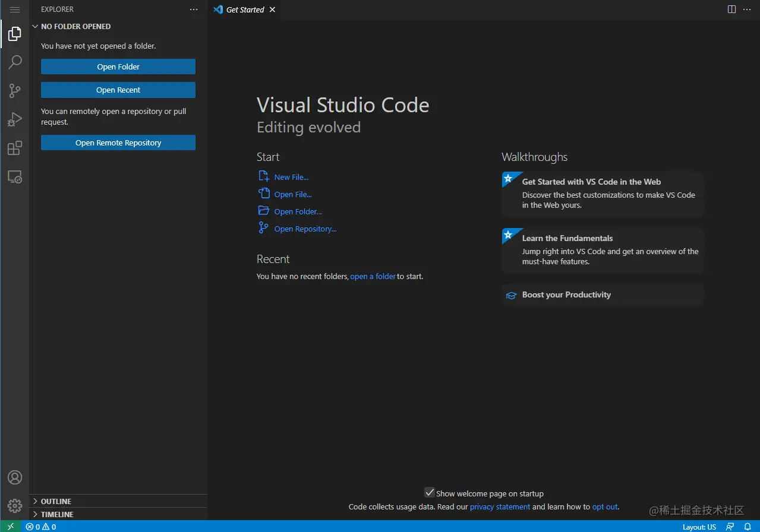The image size is (760, 532).
Task: Click the Open Remote Repository button
Action: (x=118, y=142)
